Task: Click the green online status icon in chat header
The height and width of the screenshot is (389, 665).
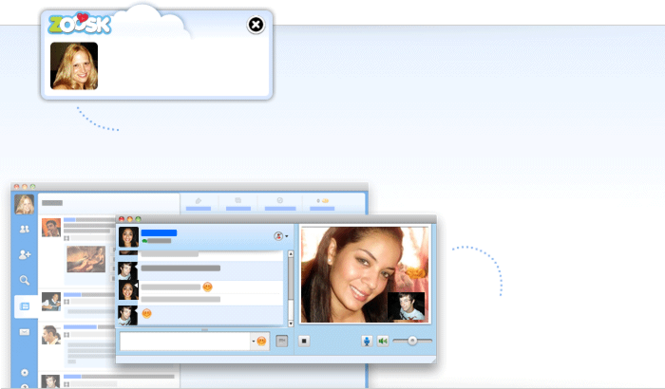Action: tap(145, 241)
